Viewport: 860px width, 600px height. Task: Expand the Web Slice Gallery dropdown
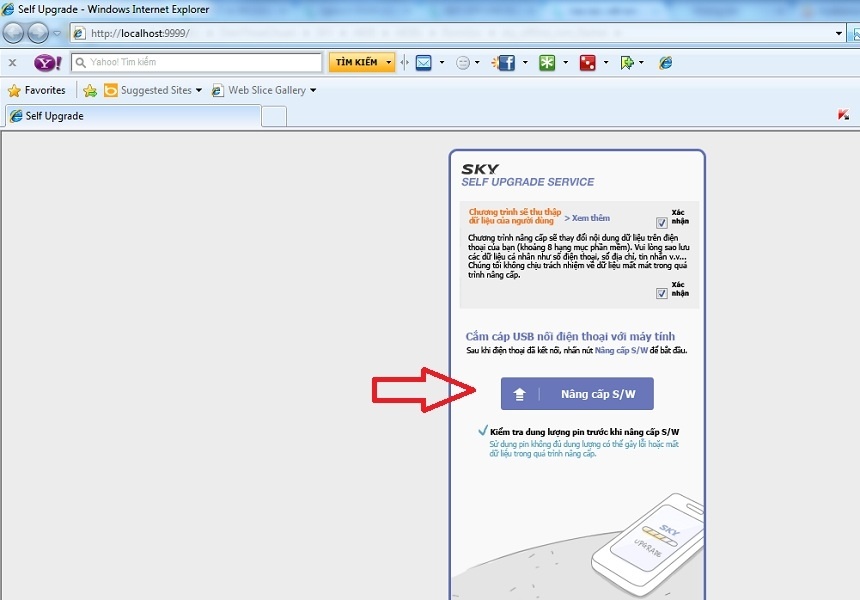click(x=313, y=90)
